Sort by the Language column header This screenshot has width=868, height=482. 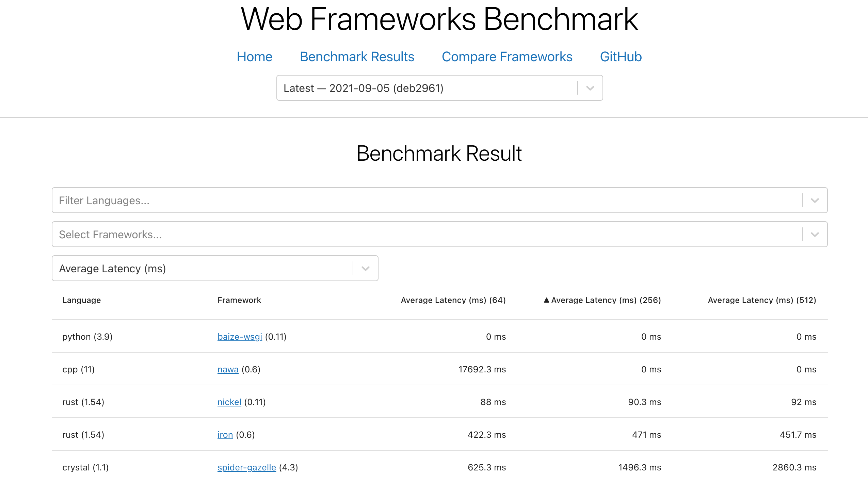click(x=81, y=300)
